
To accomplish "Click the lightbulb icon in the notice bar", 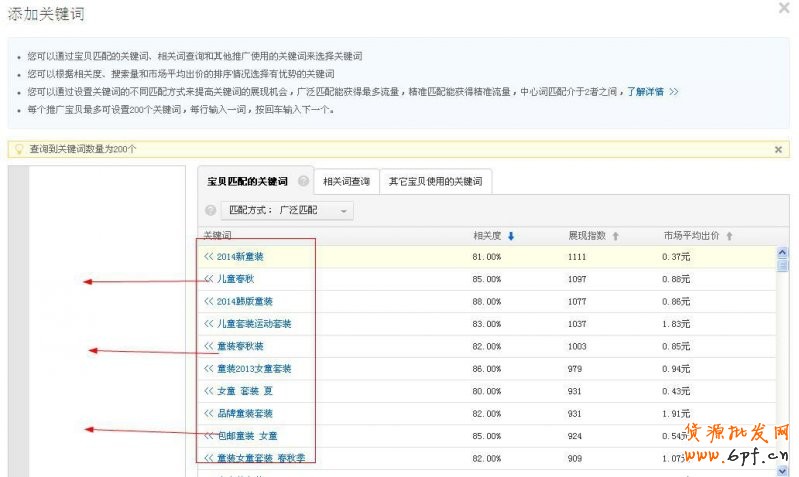I will (17, 149).
